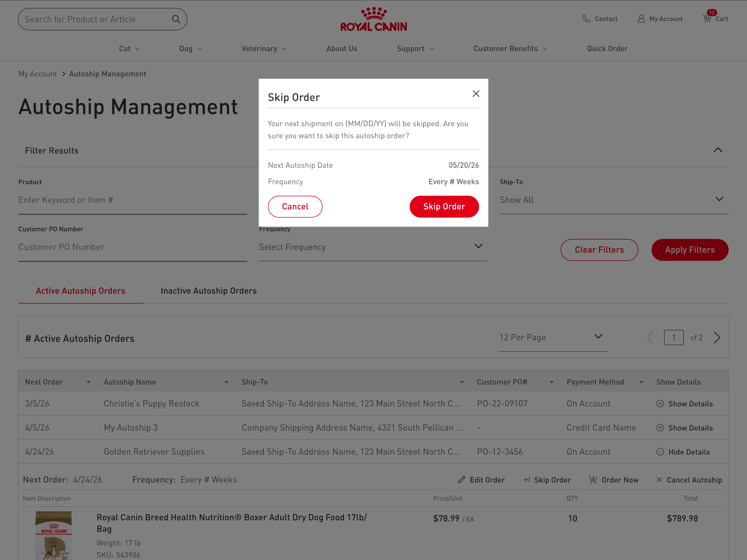Click plus icon for Christie's Puppy Restock
Viewport: 747px width, 560px height.
pos(660,404)
